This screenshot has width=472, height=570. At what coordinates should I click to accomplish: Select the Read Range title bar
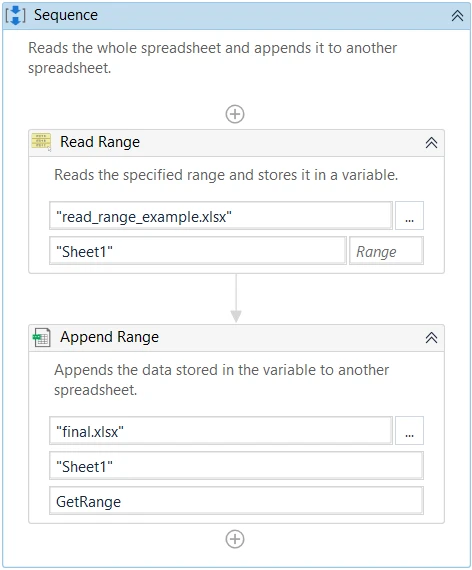[x=236, y=143]
